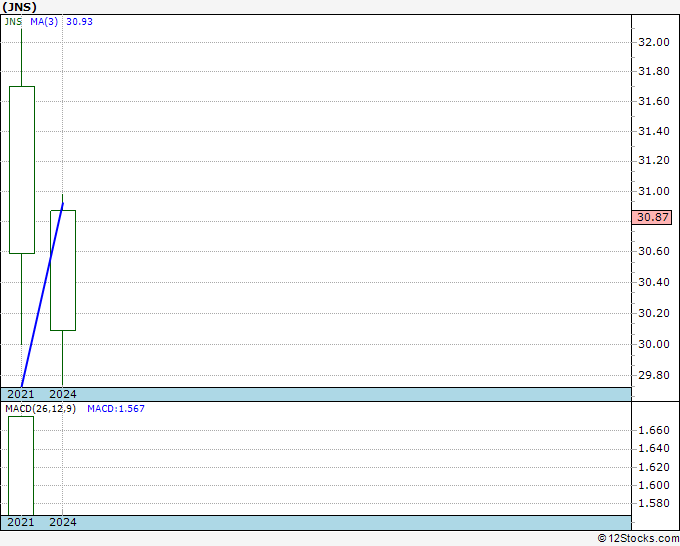Image resolution: width=680 pixels, height=546 pixels.
Task: Click the 1.600 MACD axis label
Action: coord(654,485)
